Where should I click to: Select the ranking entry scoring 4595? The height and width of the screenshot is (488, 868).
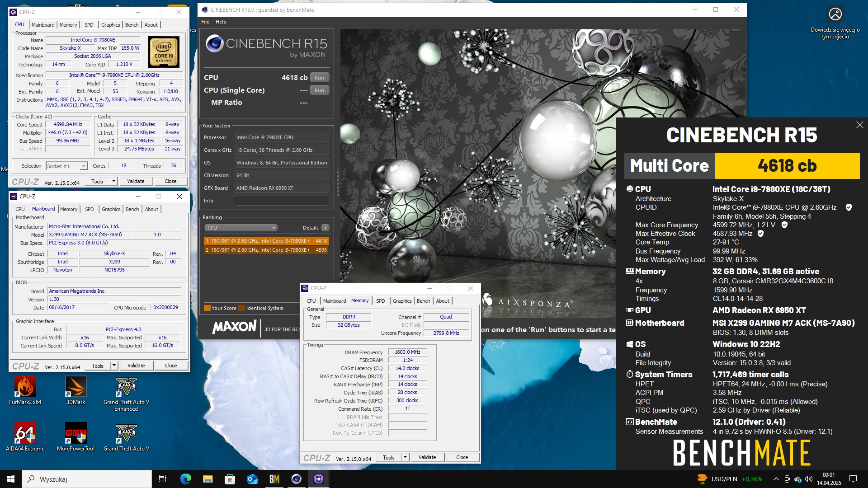266,250
